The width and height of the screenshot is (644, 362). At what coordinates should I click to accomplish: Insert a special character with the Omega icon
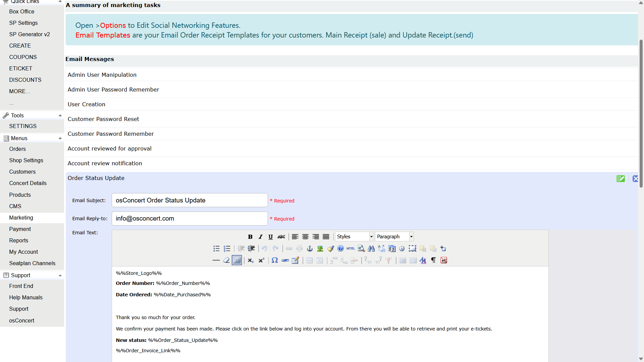coord(275,260)
